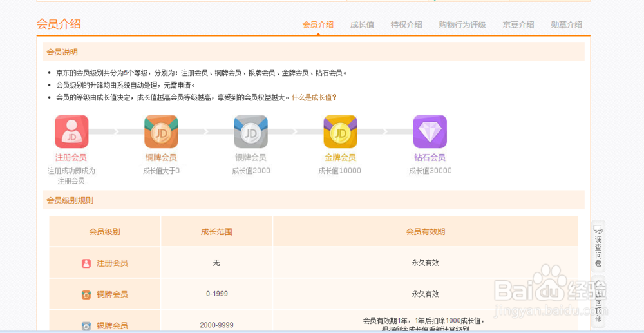Click the registered member (注册会员) large icon
644x333 pixels.
[x=71, y=131]
